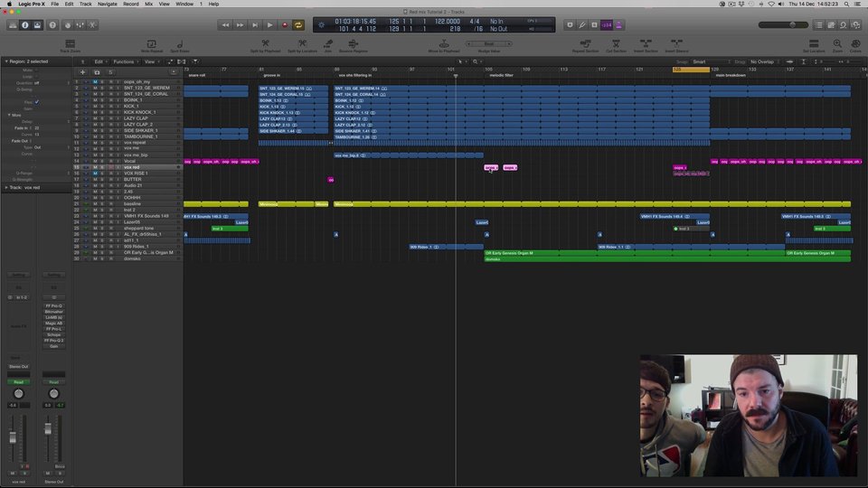
Task: Solo the KICK_1 track
Action: [x=102, y=107]
